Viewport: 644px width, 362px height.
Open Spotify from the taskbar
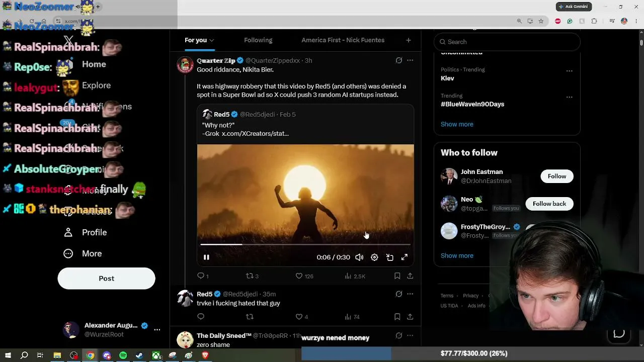(123, 355)
